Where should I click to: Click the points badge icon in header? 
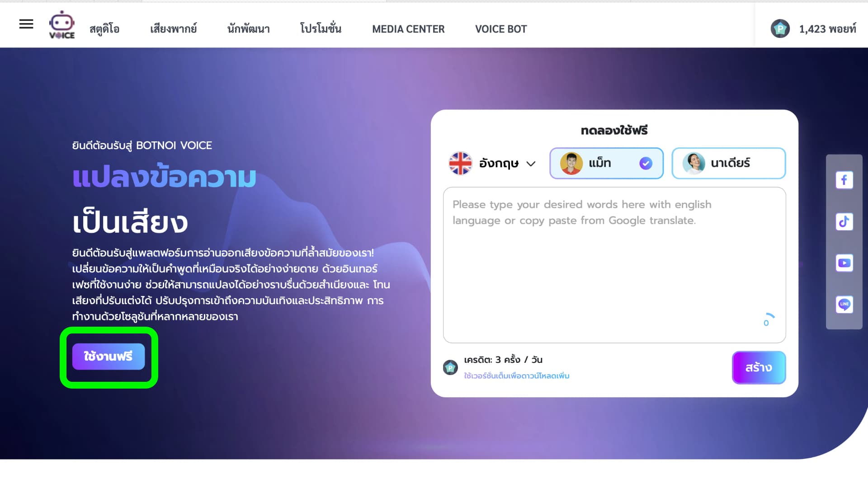click(x=780, y=29)
